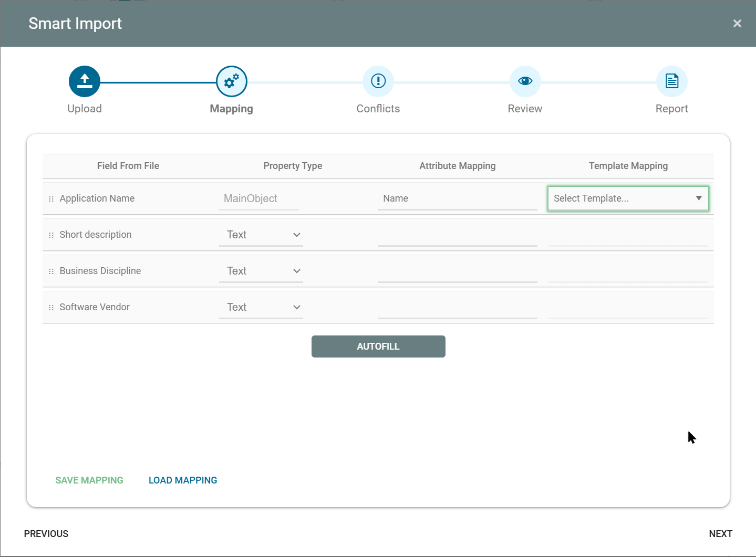Click the Conflicts exclamation step icon
756x557 pixels.
pyautogui.click(x=378, y=81)
